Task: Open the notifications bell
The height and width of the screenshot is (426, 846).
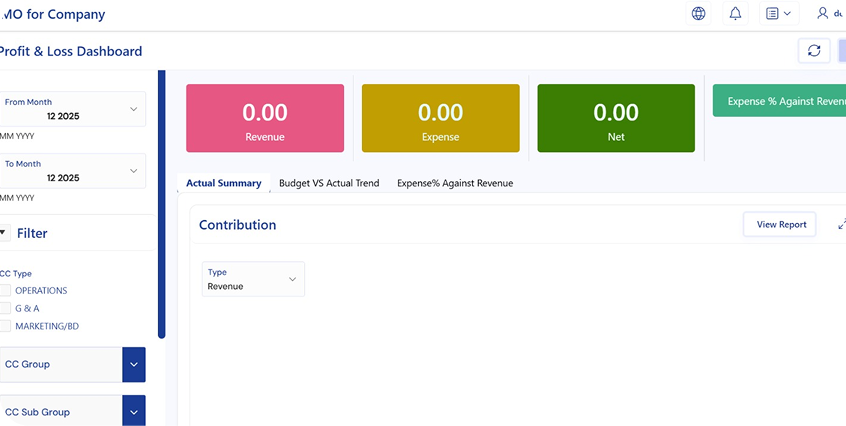Action: coord(736,14)
